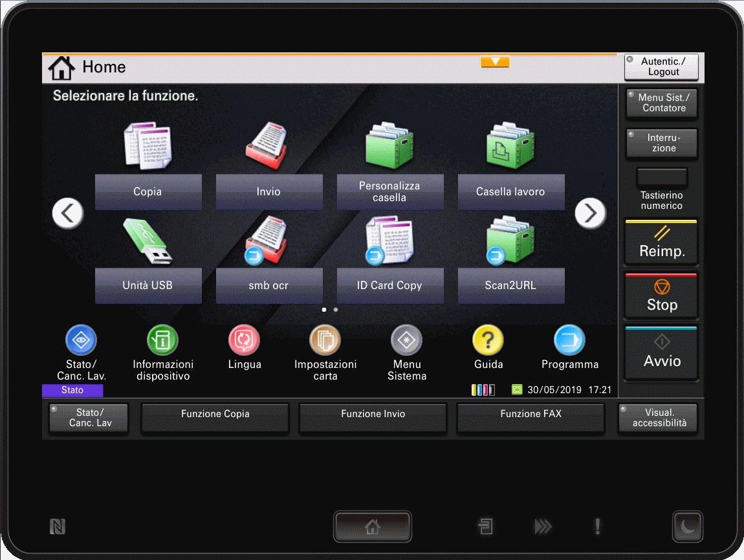Click green status icon beside date
Screen dimensions: 744x560
click(517, 390)
